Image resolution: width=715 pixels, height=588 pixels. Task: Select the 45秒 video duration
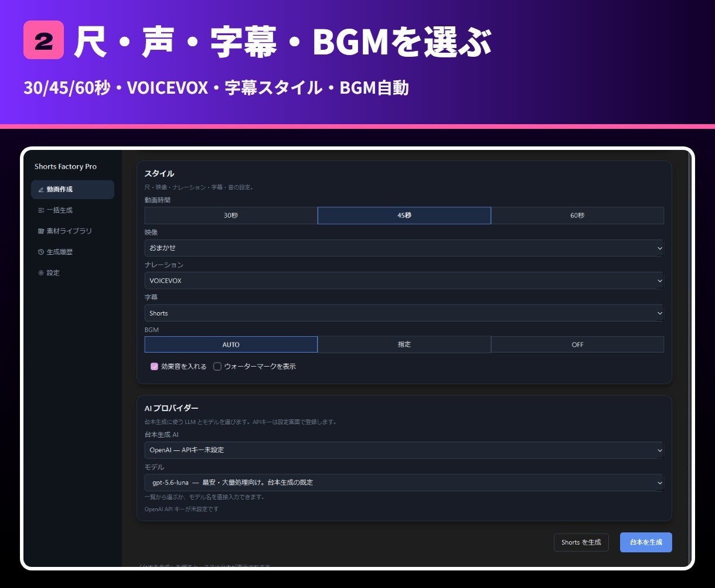coord(404,216)
